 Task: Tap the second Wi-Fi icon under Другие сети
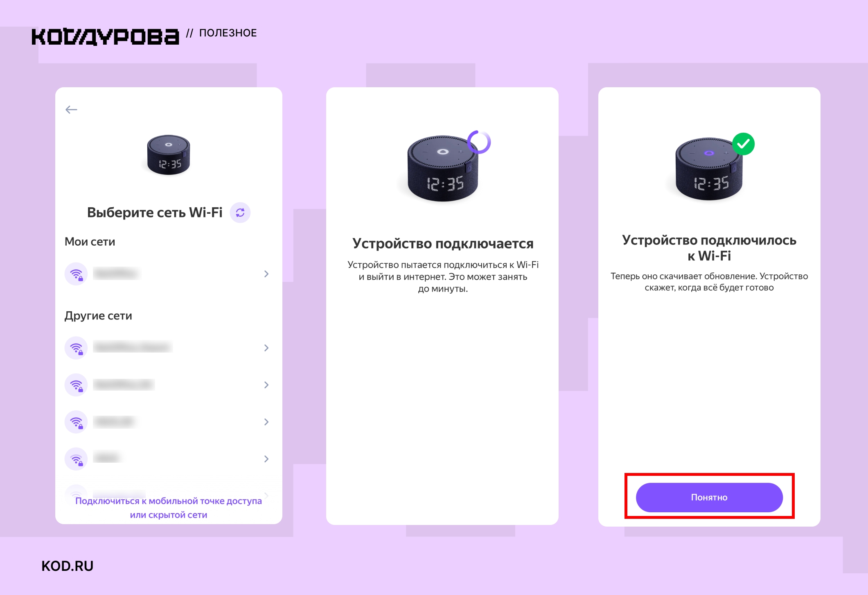(76, 385)
